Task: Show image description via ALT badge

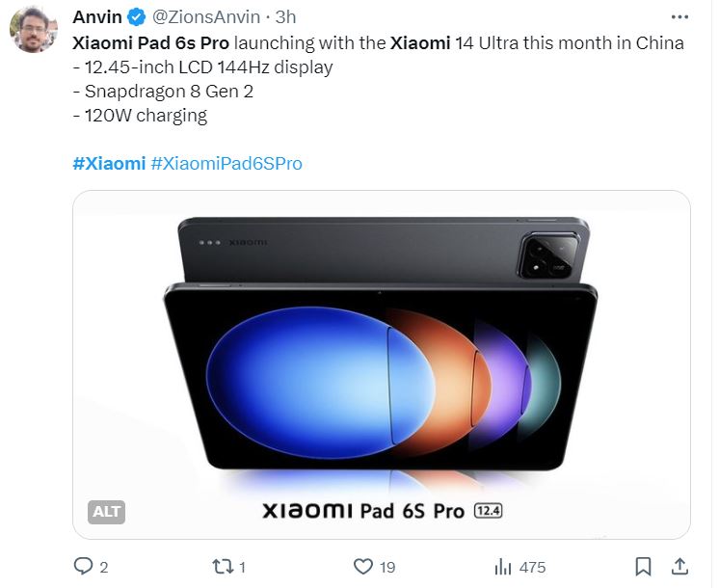Action: pyautogui.click(x=106, y=512)
